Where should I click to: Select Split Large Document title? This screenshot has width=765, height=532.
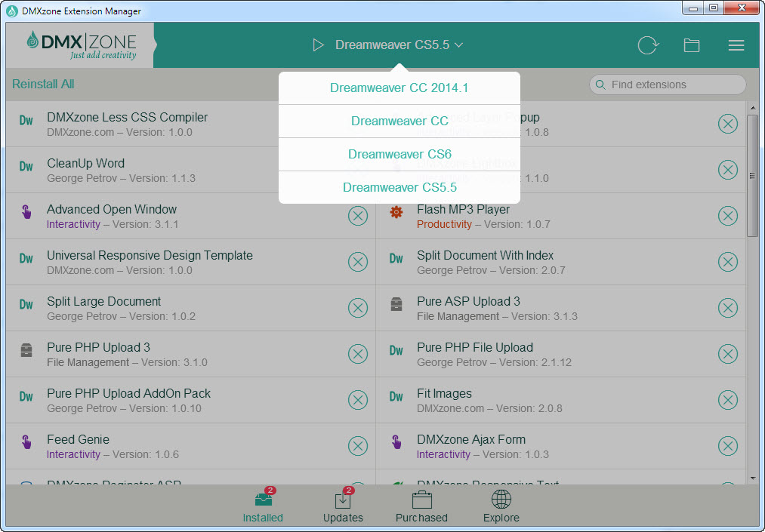(103, 301)
